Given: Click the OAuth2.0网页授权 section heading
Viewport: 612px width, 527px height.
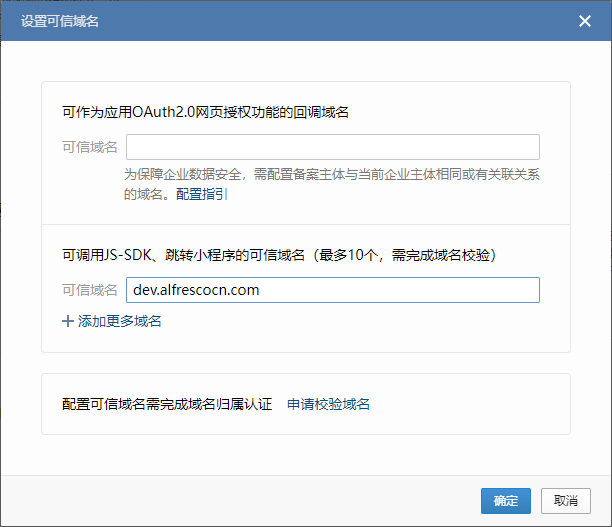Looking at the screenshot, I should (204, 112).
